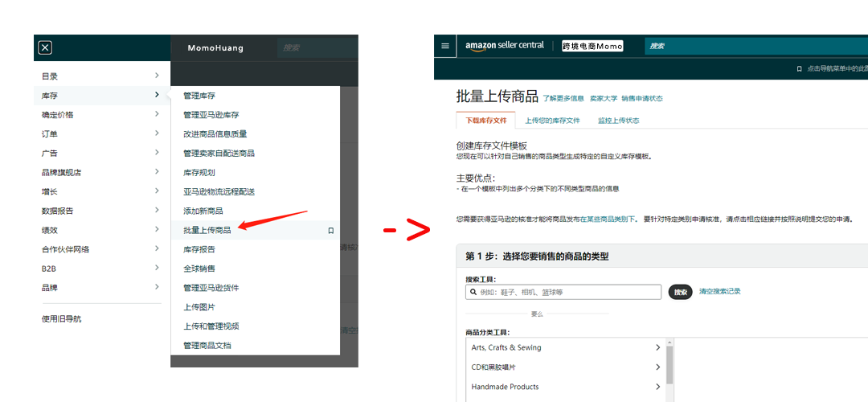The width and height of the screenshot is (868, 402).
Task: Click the 跨境电商Momo account label
Action: tap(593, 46)
